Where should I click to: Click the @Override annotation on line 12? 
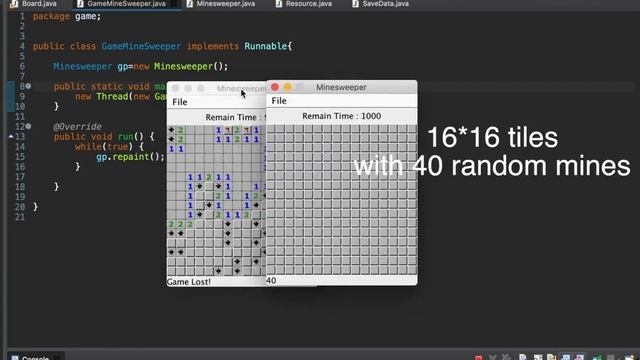click(77, 127)
